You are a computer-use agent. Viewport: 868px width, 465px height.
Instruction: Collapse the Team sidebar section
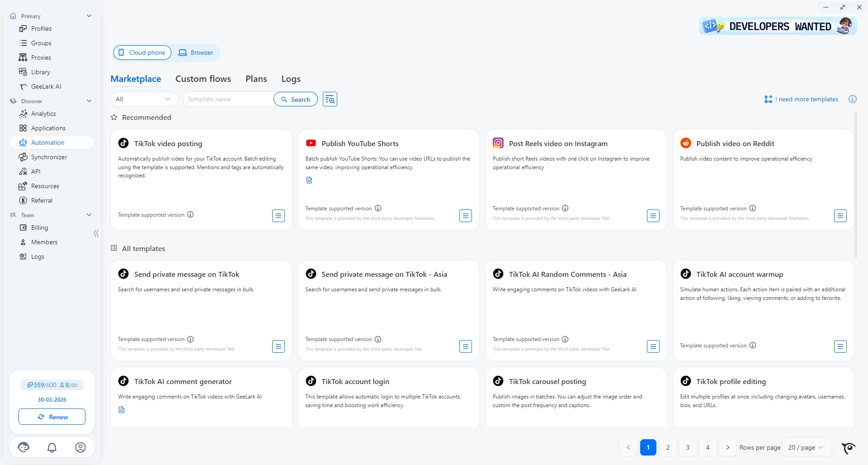(89, 215)
